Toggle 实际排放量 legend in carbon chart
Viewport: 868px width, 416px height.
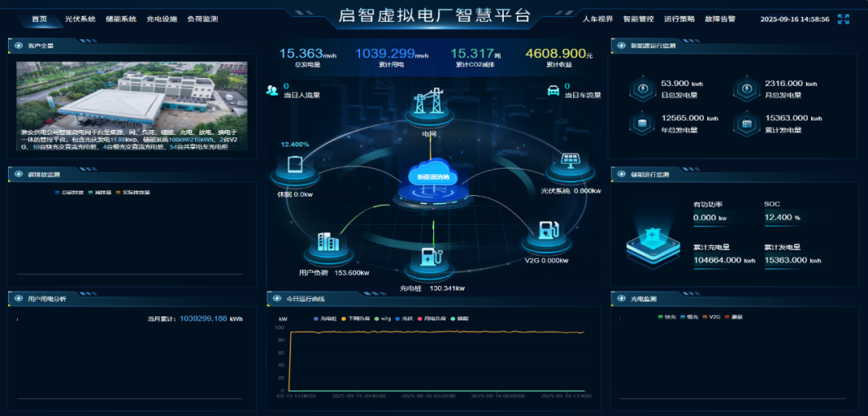pyautogui.click(x=133, y=193)
